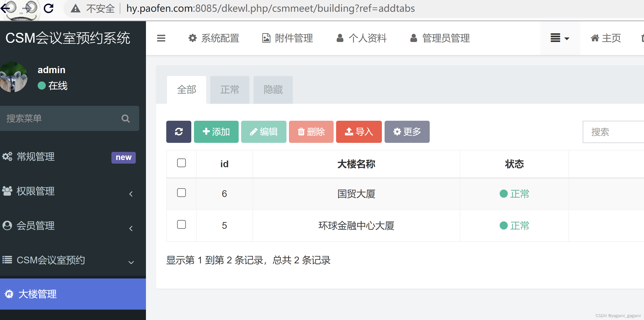Expand 权限管理 sidebar chevron

(131, 194)
